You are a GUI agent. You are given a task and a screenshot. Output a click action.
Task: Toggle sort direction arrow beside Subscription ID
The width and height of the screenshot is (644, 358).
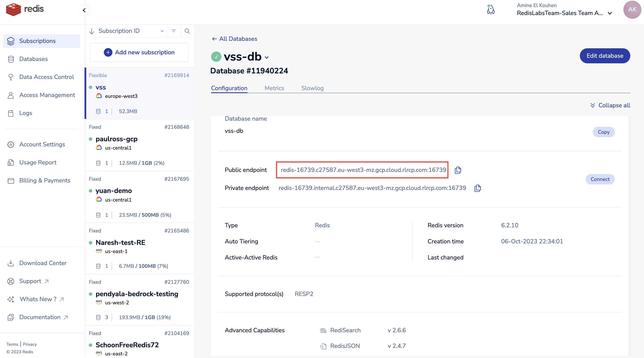pyautogui.click(x=92, y=31)
